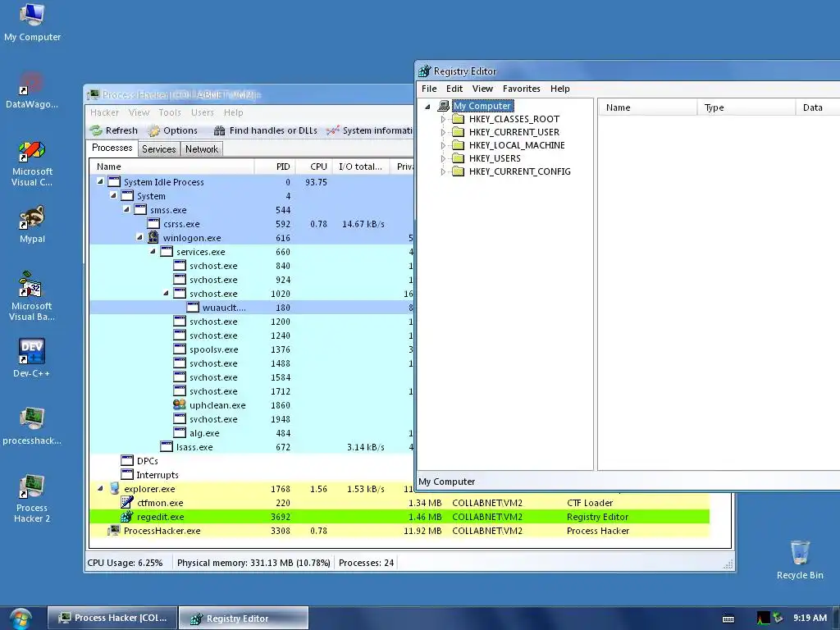The width and height of the screenshot is (840, 630).
Task: Click the explorer.exe process icon
Action: coord(114,489)
